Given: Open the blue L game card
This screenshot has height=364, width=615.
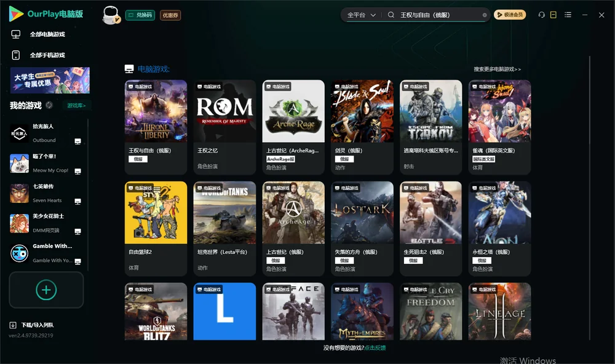Looking at the screenshot, I should pyautogui.click(x=224, y=312).
